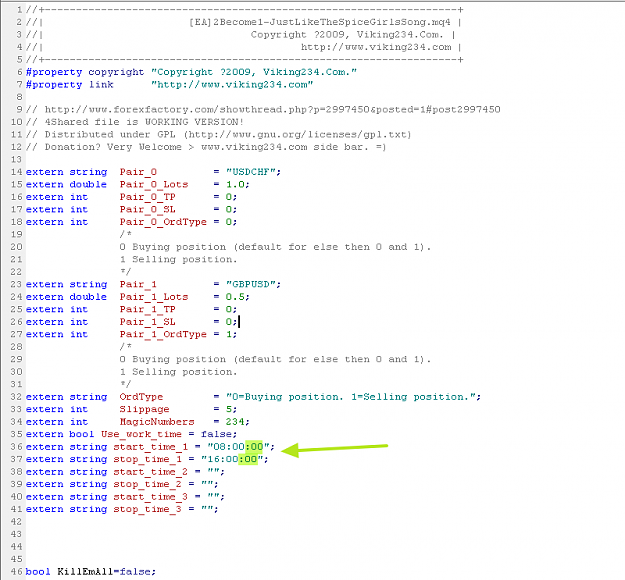
Task: Click the Pair_0_OrdType variable name
Action: click(163, 222)
